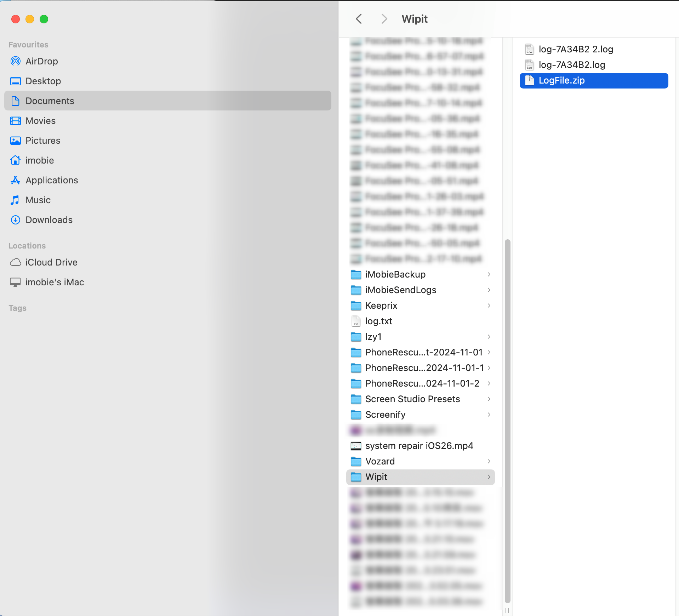The image size is (679, 616).
Task: Expand the Screen Studio Presets folder
Action: point(489,399)
